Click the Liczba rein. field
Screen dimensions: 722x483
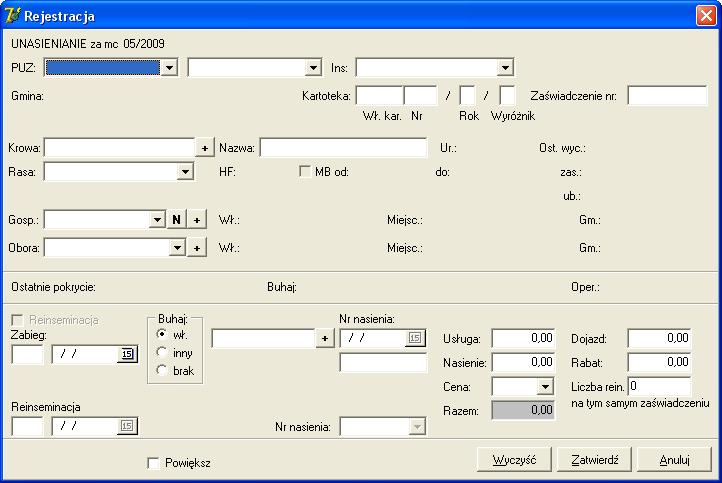659,386
